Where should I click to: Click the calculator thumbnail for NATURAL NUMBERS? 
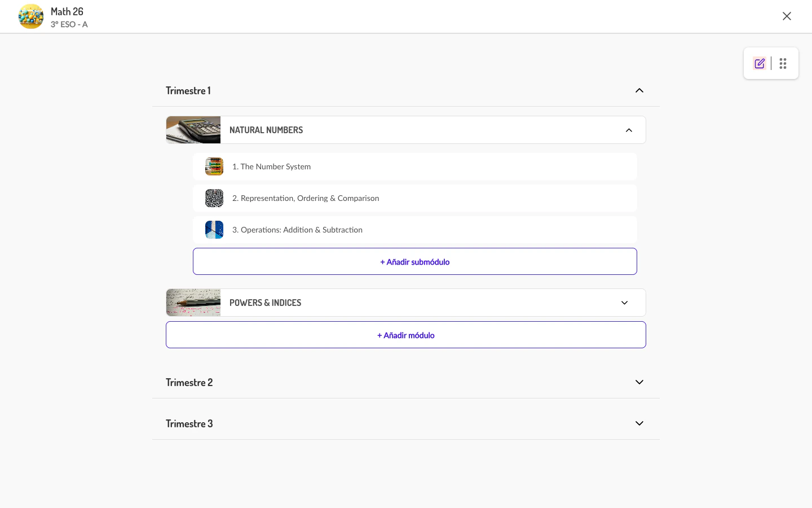click(x=193, y=130)
